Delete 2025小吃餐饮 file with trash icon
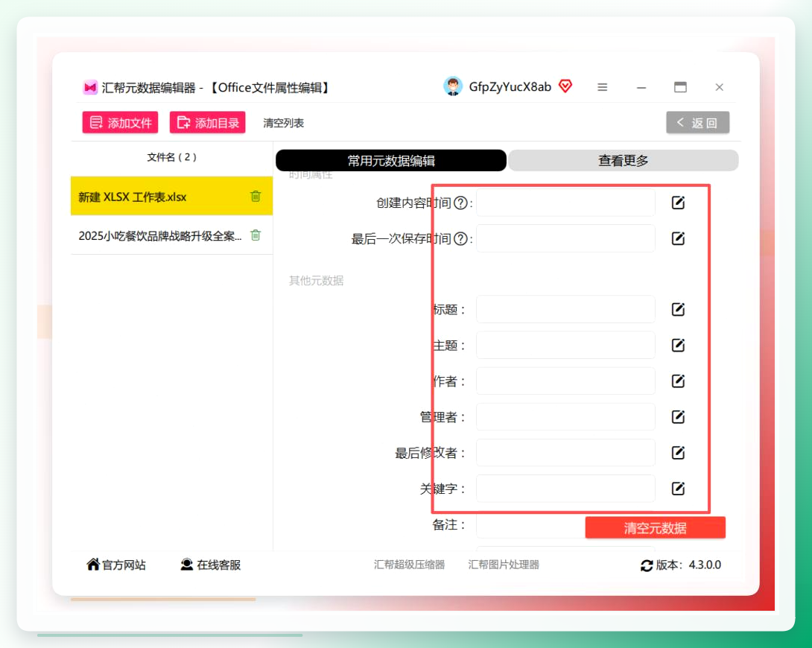 [x=256, y=235]
